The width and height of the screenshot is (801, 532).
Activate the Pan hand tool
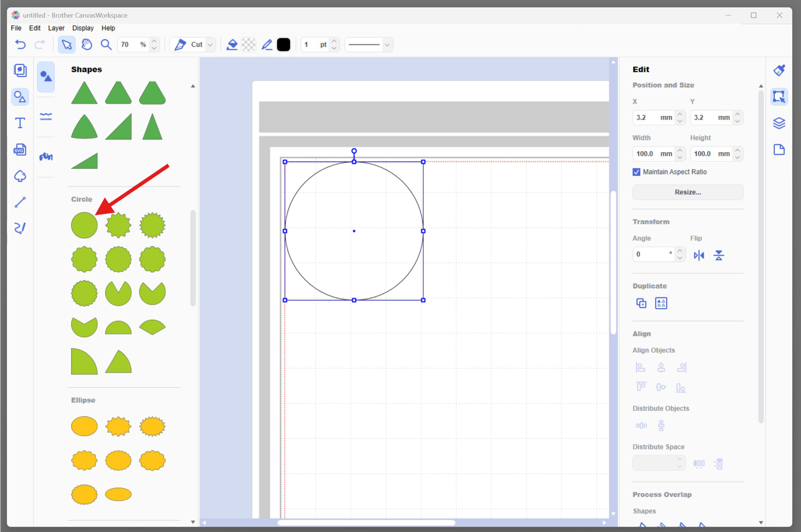click(x=87, y=44)
